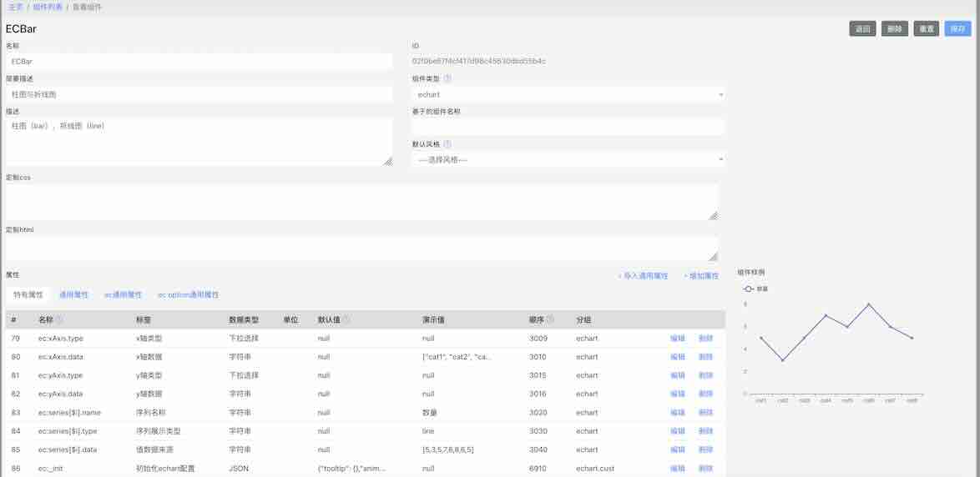Switch to the 通用属性 tab
980x477 pixels.
pos(73,295)
